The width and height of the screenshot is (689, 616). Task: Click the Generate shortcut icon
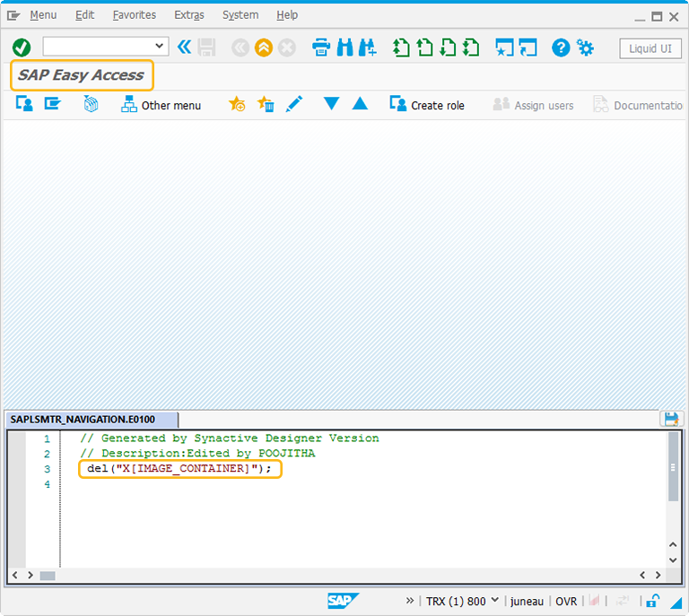click(528, 48)
